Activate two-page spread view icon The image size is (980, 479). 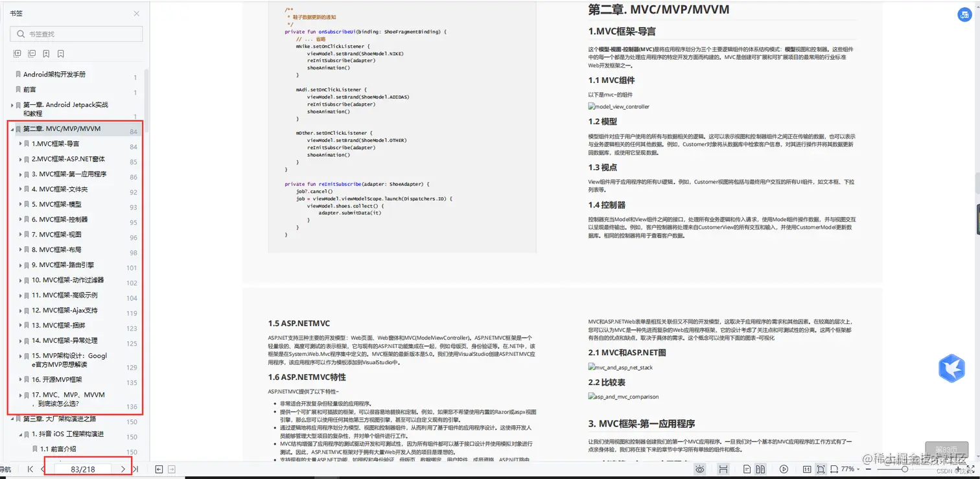760,469
